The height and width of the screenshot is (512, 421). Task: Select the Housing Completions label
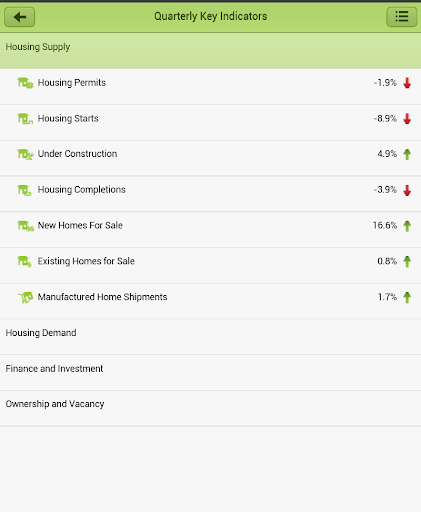click(82, 190)
